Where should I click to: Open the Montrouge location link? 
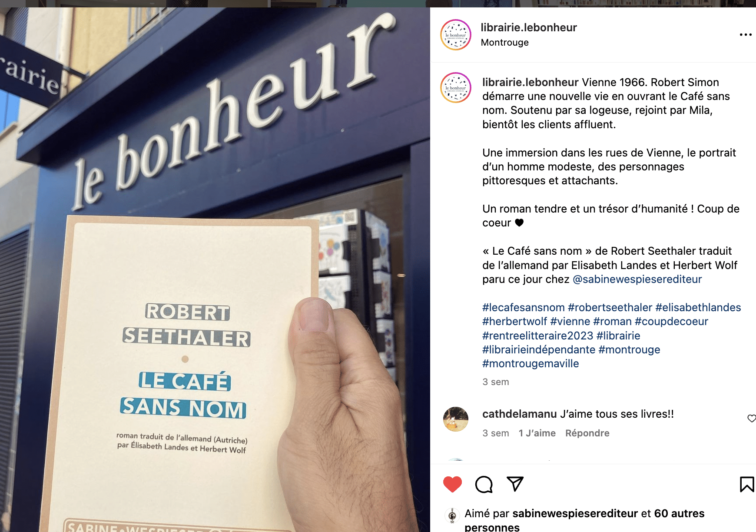point(505,43)
